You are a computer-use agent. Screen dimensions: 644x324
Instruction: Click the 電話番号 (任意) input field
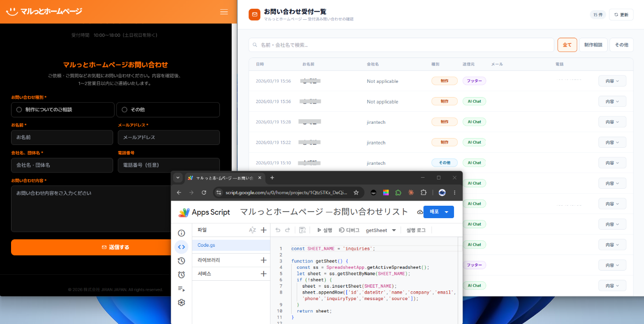(169, 165)
